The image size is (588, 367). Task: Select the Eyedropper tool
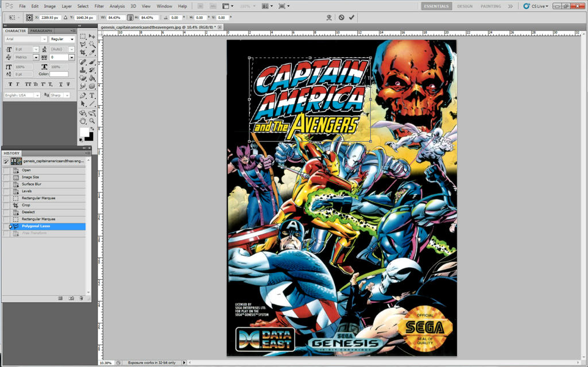click(x=92, y=52)
